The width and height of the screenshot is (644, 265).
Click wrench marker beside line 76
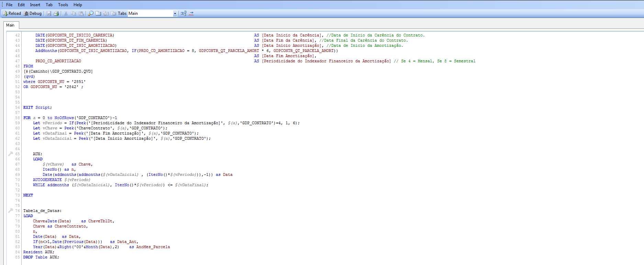pos(10,211)
